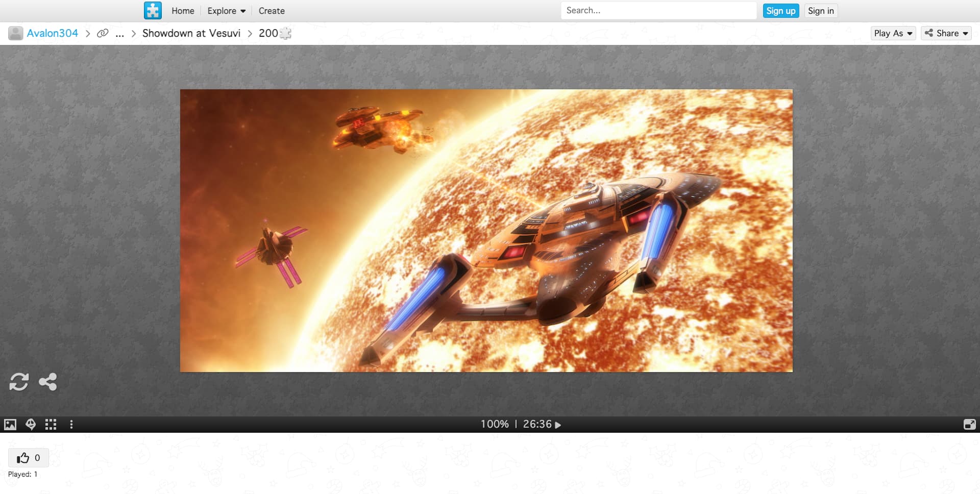Open the Home page
980x494 pixels.
(x=183, y=11)
